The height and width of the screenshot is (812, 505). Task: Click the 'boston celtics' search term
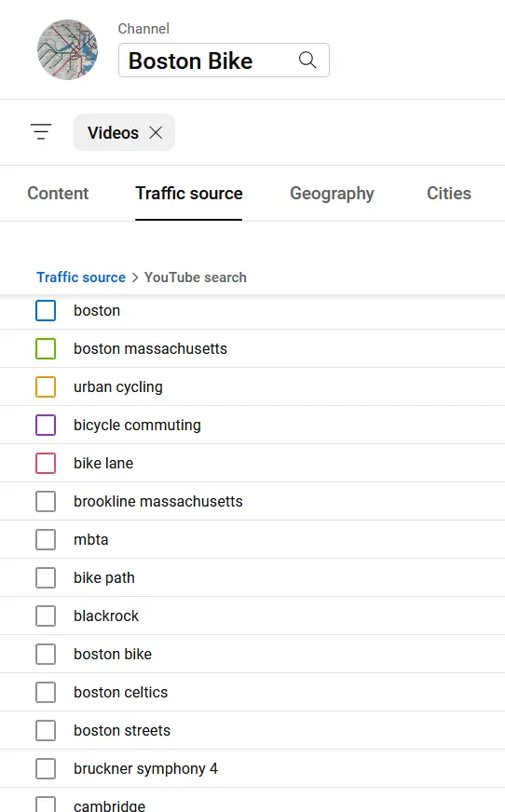tap(121, 693)
